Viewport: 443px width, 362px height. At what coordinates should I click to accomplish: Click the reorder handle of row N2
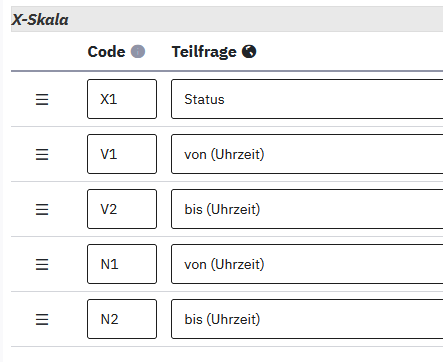coord(42,319)
